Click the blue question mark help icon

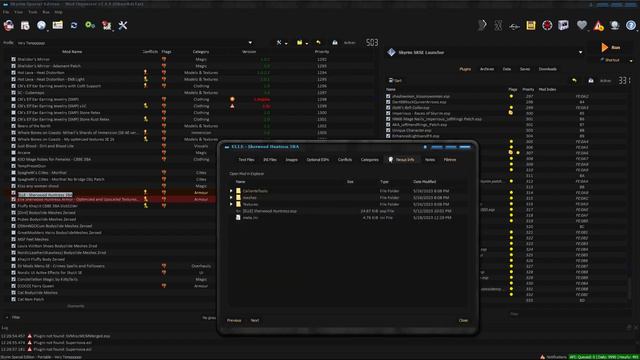click(631, 25)
